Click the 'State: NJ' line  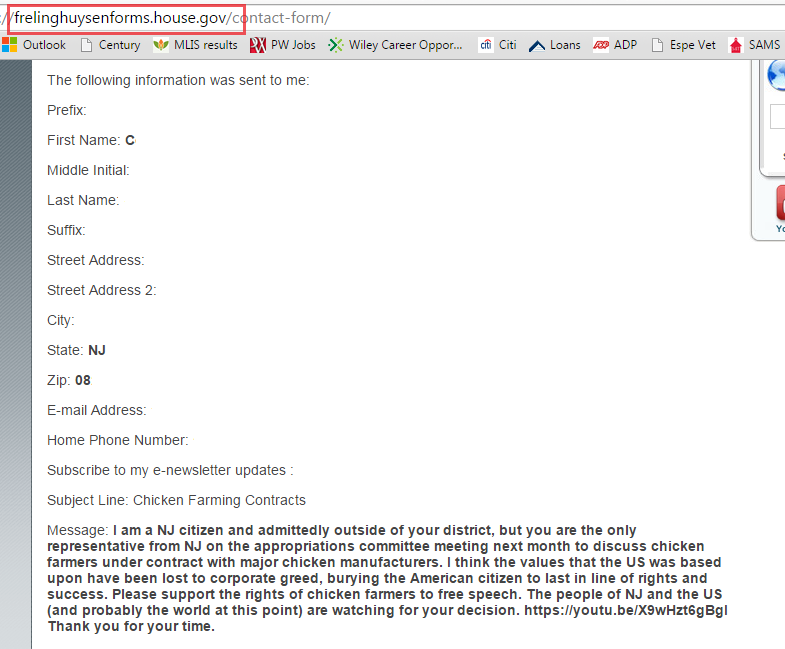pos(76,350)
